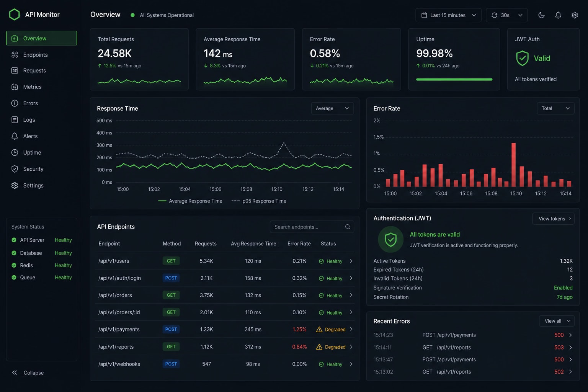Image resolution: width=588 pixels, height=392 pixels.
Task: Expand the /api/v1/orders/:id row chevron
Action: [351, 312]
